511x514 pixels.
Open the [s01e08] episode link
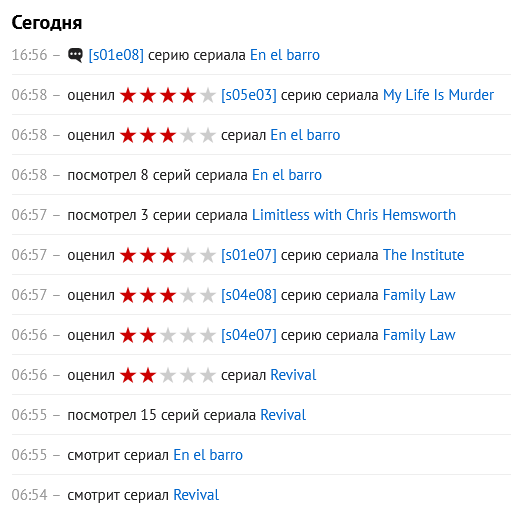click(116, 55)
